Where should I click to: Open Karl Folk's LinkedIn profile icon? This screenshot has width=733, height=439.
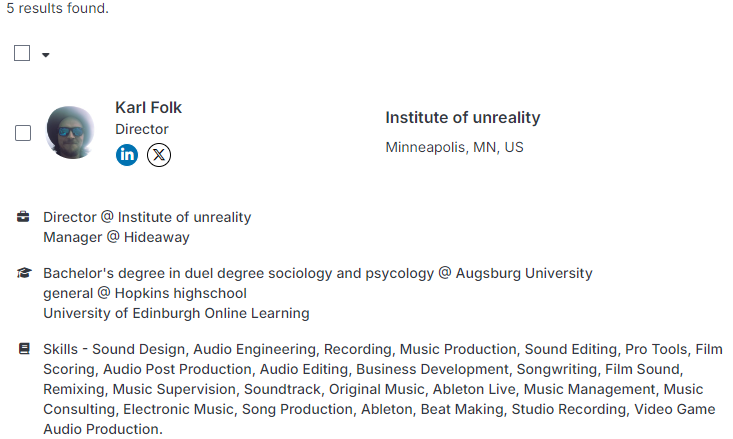point(127,155)
